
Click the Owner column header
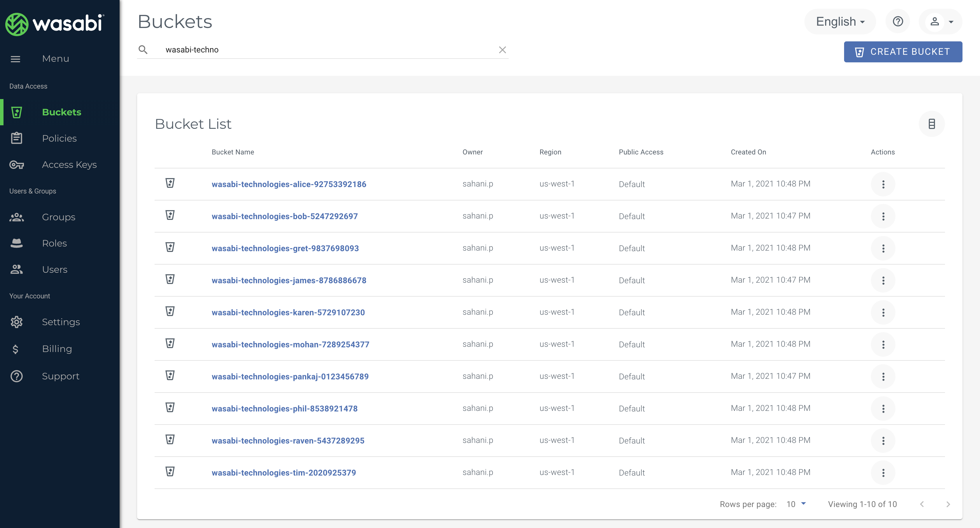coord(473,152)
